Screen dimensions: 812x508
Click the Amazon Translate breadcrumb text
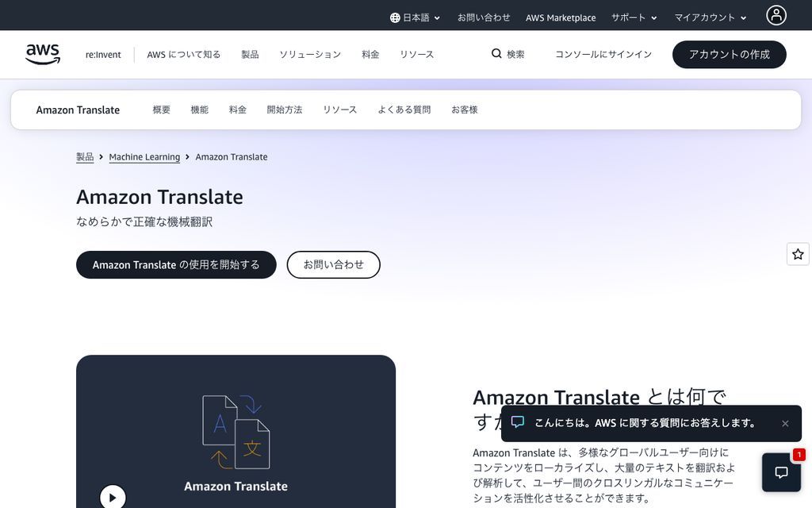tap(232, 157)
